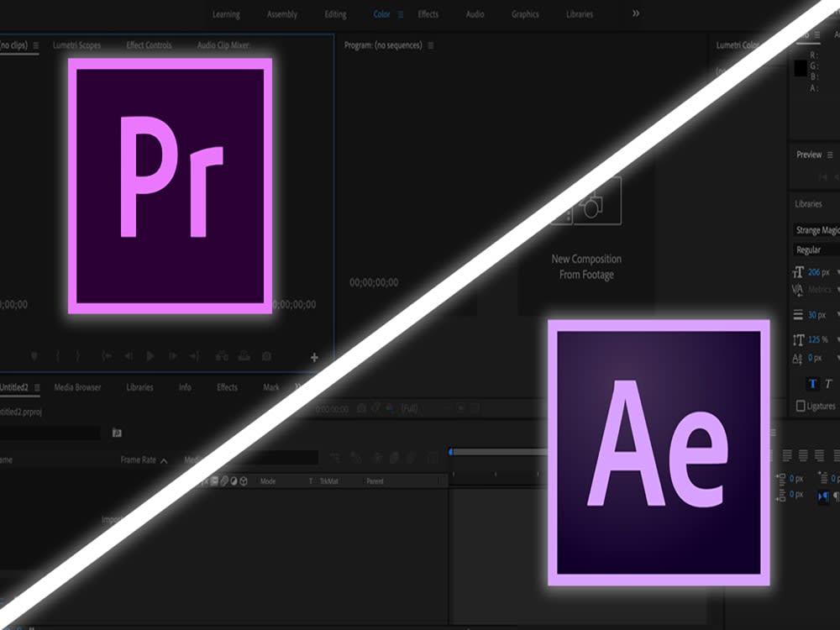The height and width of the screenshot is (630, 840).
Task: Click the black color swatch in Info panel
Action: 801,69
